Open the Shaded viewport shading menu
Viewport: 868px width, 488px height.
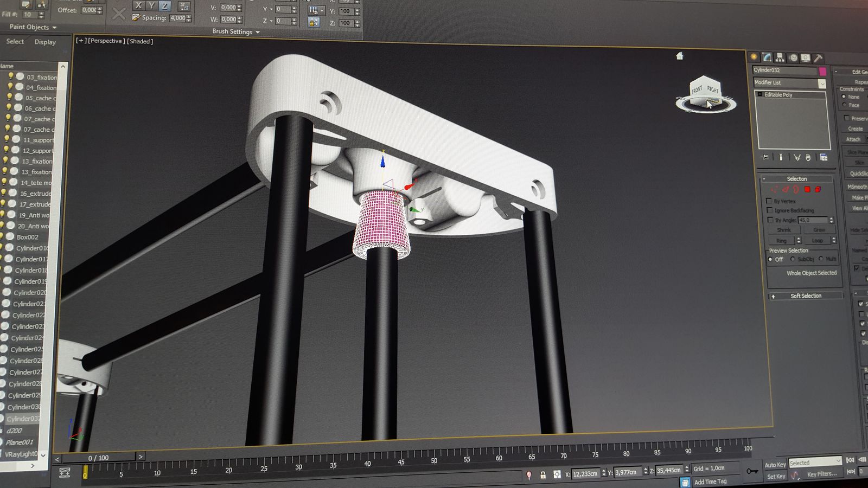pyautogui.click(x=140, y=41)
